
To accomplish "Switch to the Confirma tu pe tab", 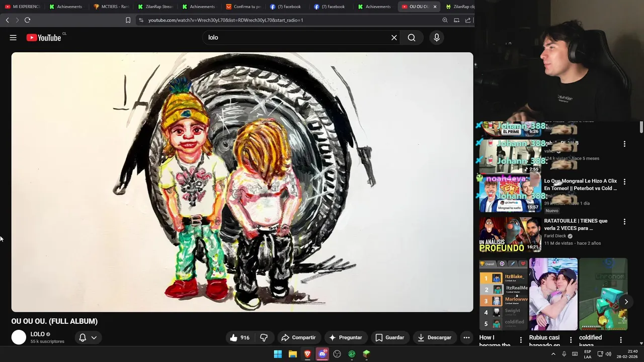I will coord(244,7).
